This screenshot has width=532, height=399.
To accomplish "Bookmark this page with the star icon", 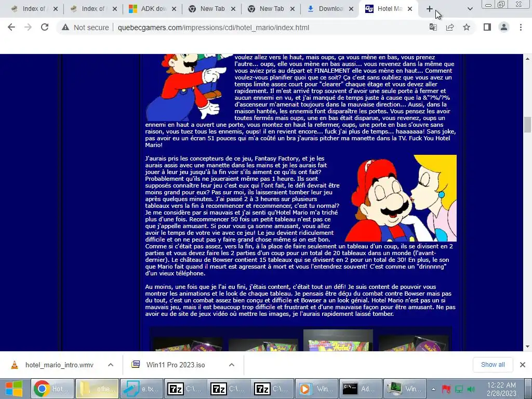I will pos(467,27).
